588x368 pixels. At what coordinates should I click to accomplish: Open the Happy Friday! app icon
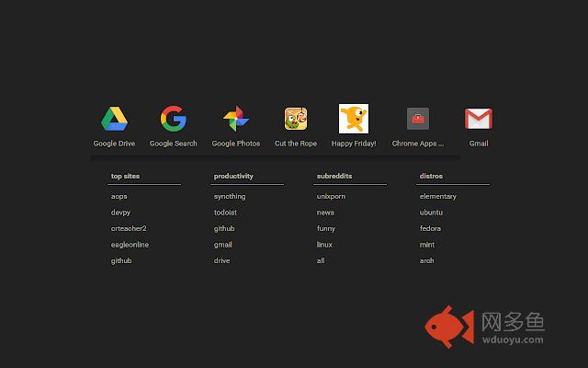tap(354, 119)
